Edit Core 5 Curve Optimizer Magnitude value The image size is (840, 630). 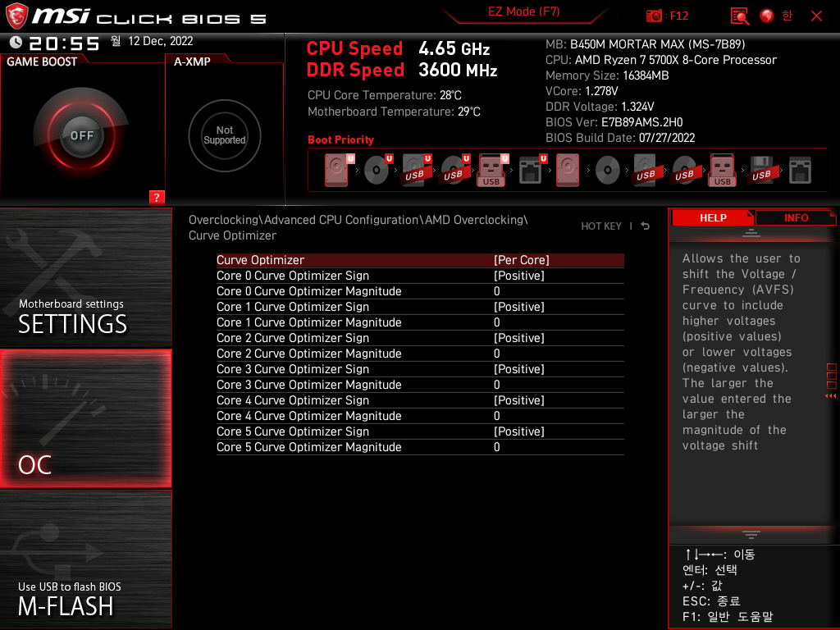click(x=496, y=447)
